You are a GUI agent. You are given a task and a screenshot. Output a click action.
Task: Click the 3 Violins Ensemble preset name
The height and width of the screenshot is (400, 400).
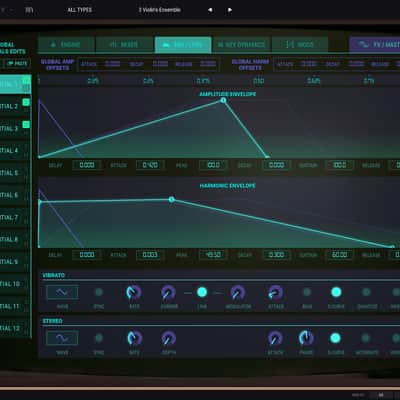click(x=160, y=10)
